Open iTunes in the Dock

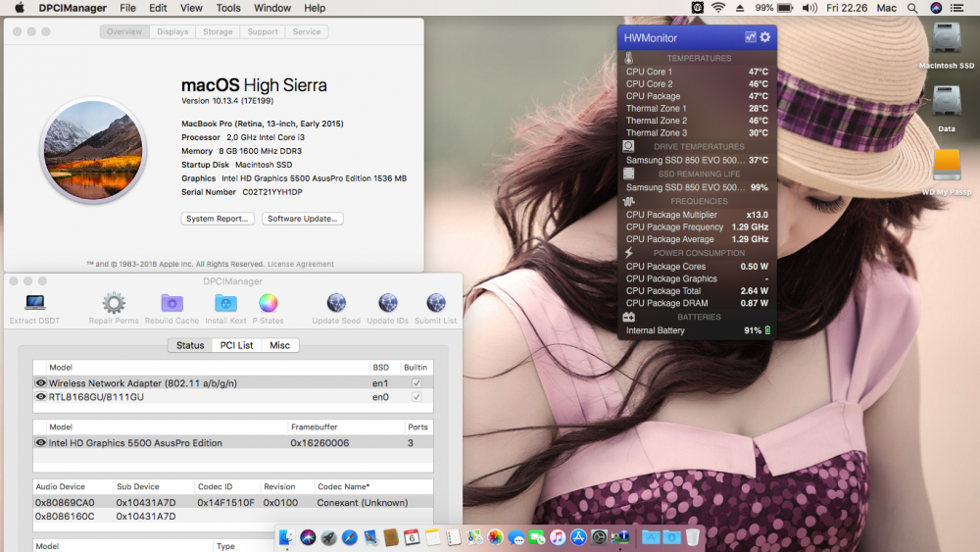pos(558,537)
